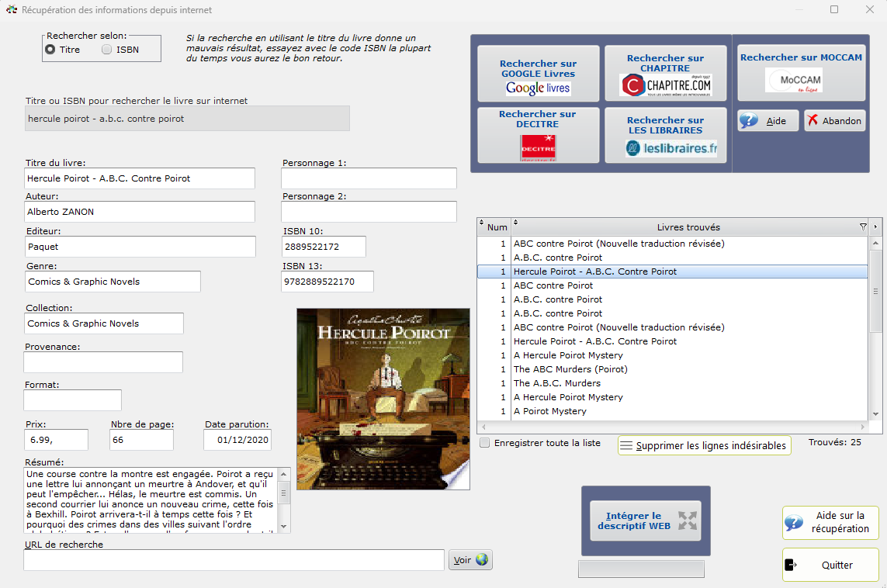
Task: Click the Hercule Poirot book cover thumbnail
Action: pos(383,399)
